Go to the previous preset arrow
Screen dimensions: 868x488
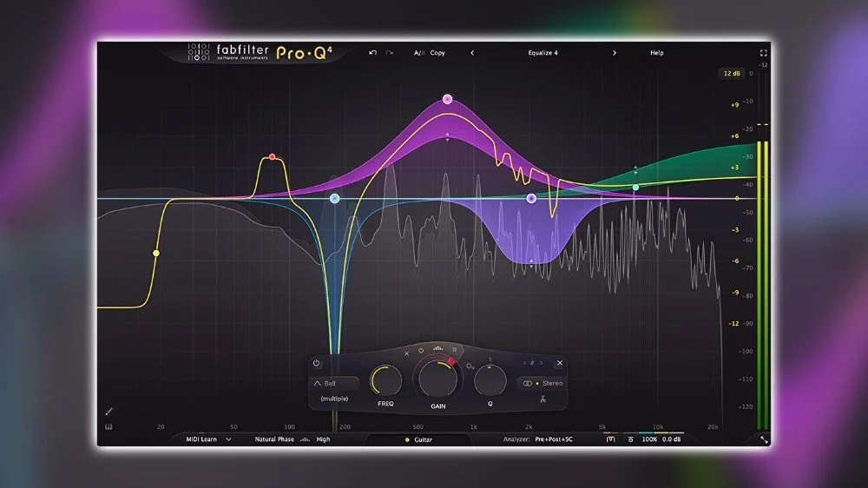pos(472,53)
